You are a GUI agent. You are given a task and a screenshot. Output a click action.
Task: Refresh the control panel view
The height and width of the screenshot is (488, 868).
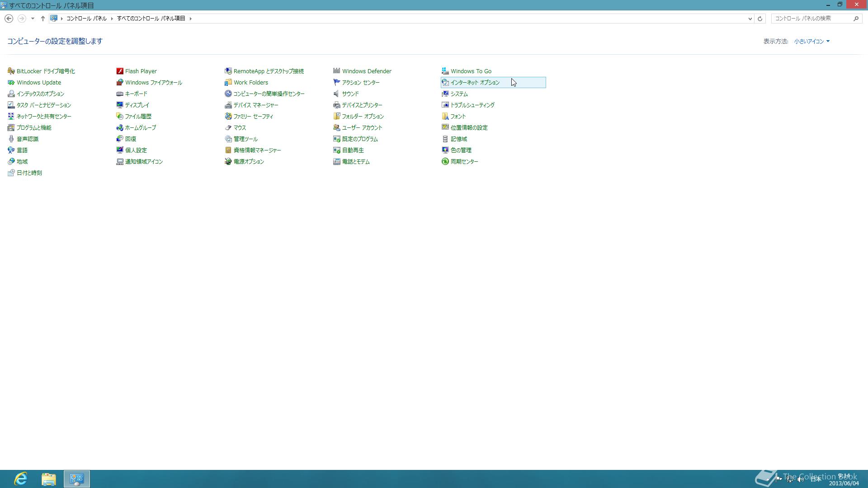click(x=760, y=19)
